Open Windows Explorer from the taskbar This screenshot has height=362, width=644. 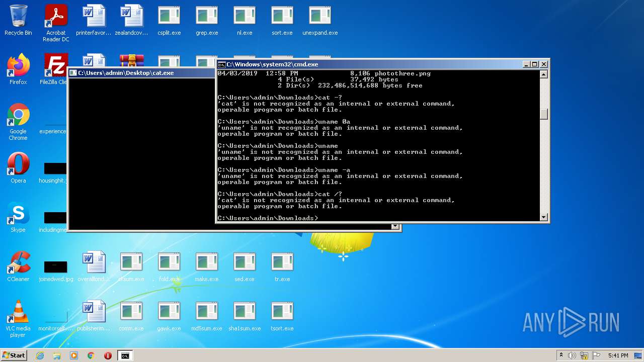57,355
